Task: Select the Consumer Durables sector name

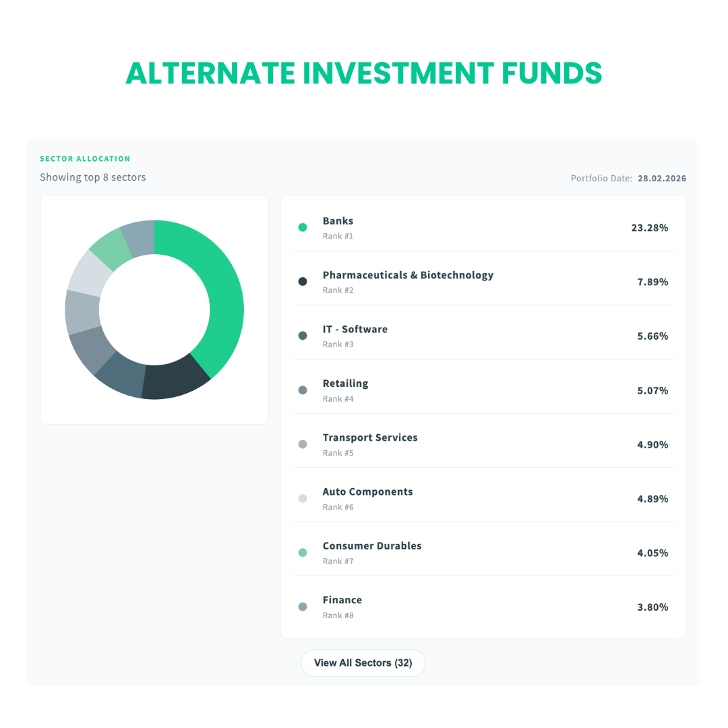Action: pos(372,546)
